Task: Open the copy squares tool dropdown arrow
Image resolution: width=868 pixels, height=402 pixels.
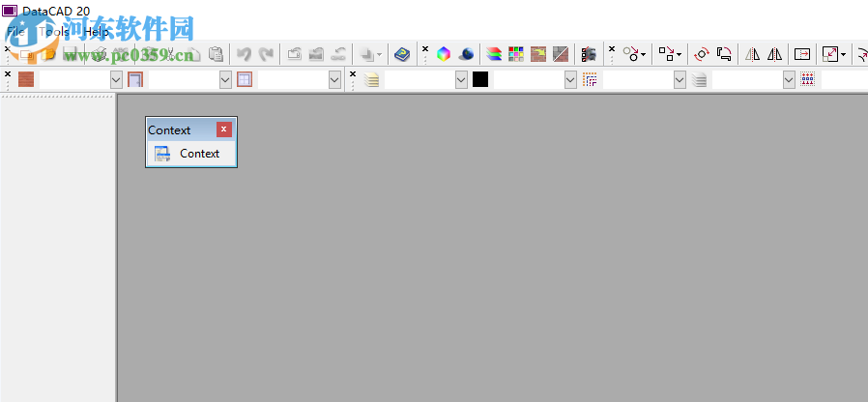Action: [679, 54]
